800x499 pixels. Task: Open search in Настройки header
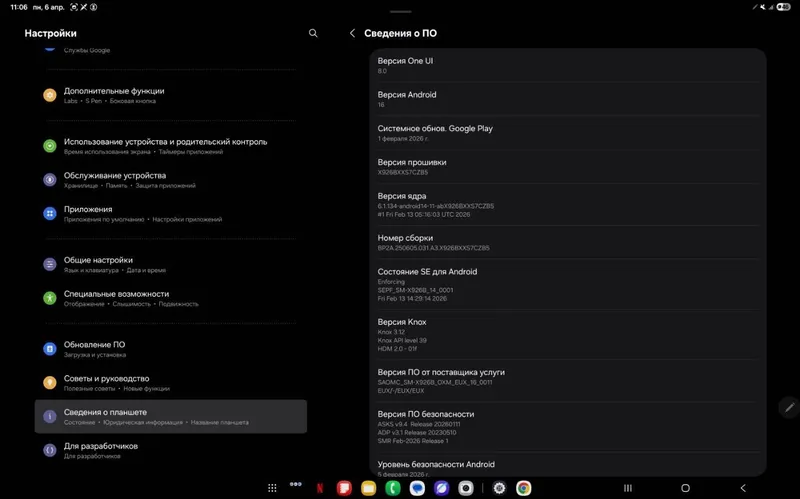coord(313,33)
